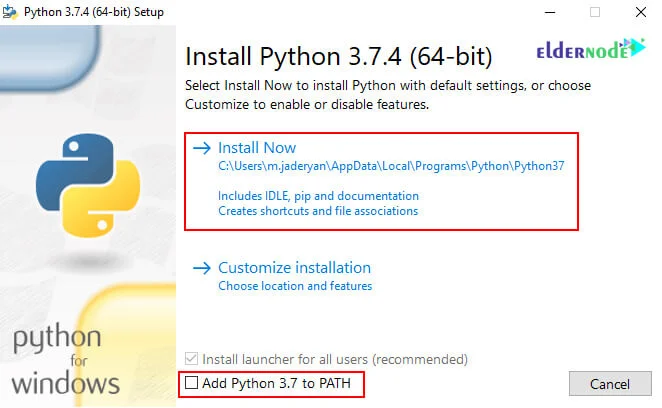Click the arrow icon beside Install Now
Screen dimensions: 662x408
201,148
